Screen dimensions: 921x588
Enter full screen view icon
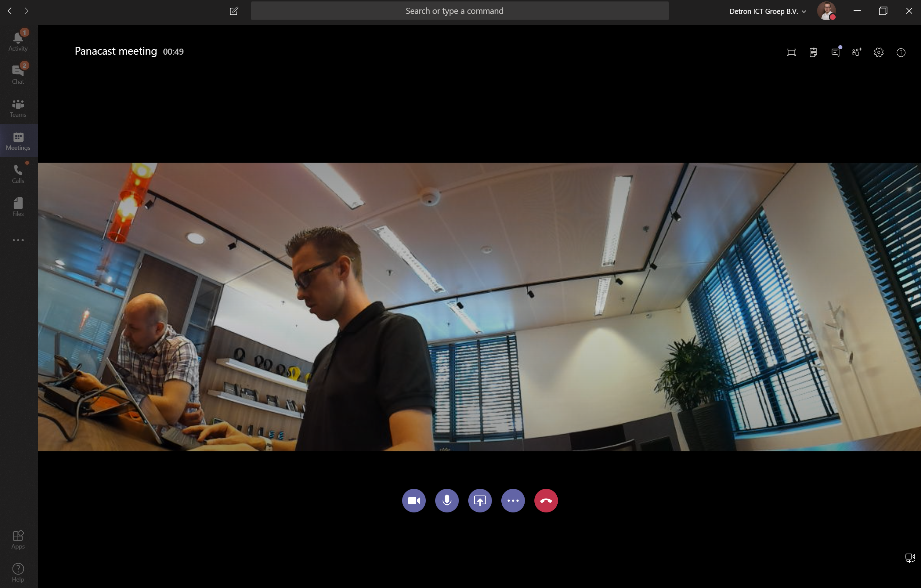(791, 52)
